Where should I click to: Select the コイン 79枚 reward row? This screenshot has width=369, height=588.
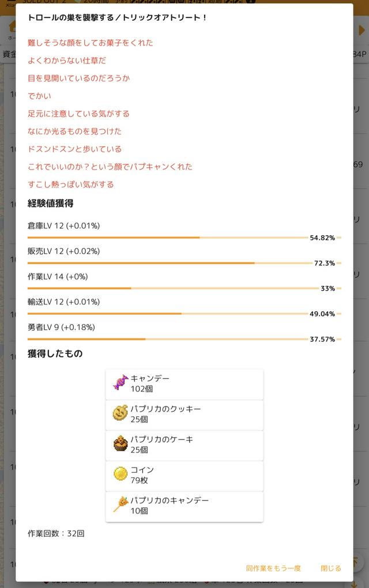pyautogui.click(x=184, y=475)
